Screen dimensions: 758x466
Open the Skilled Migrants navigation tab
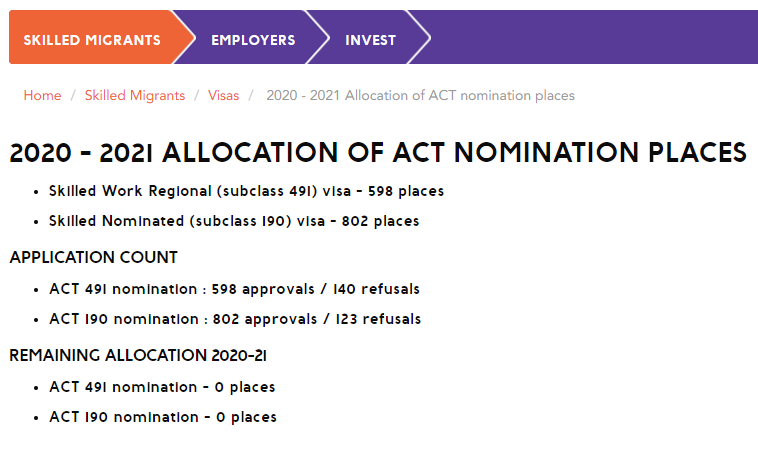(x=92, y=40)
